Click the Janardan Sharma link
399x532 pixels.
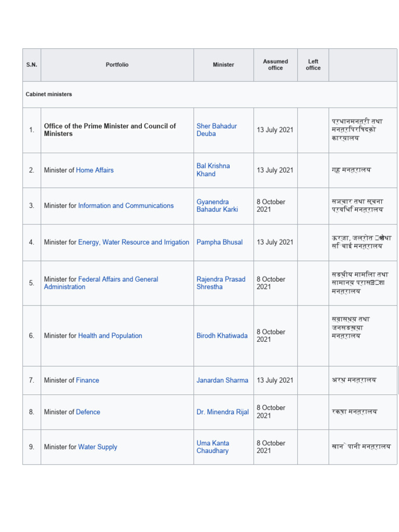coord(222,380)
